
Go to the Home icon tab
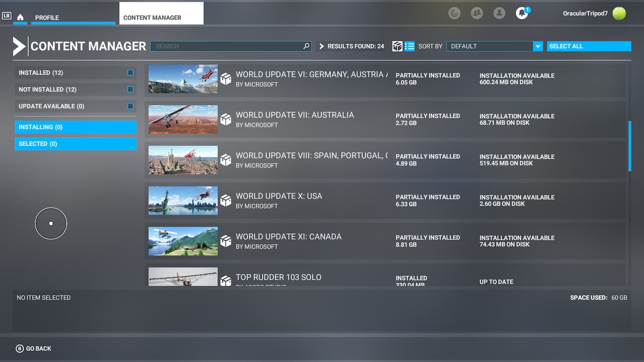click(x=20, y=17)
